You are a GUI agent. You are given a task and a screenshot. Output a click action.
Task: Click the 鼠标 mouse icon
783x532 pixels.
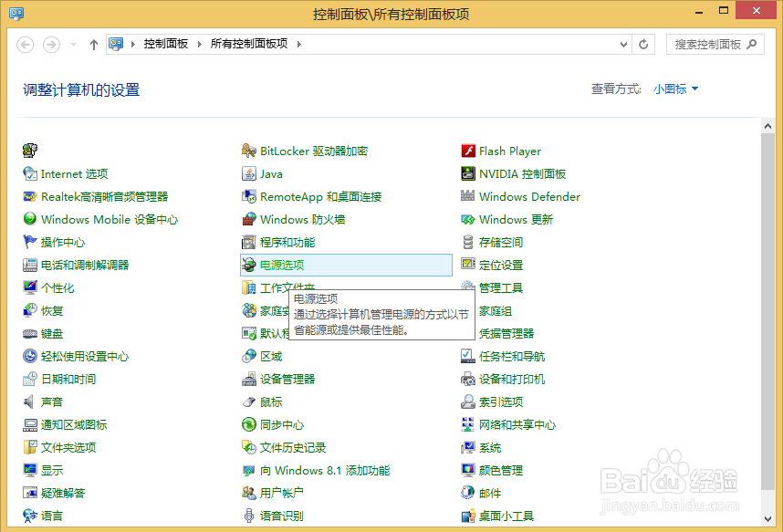(249, 402)
